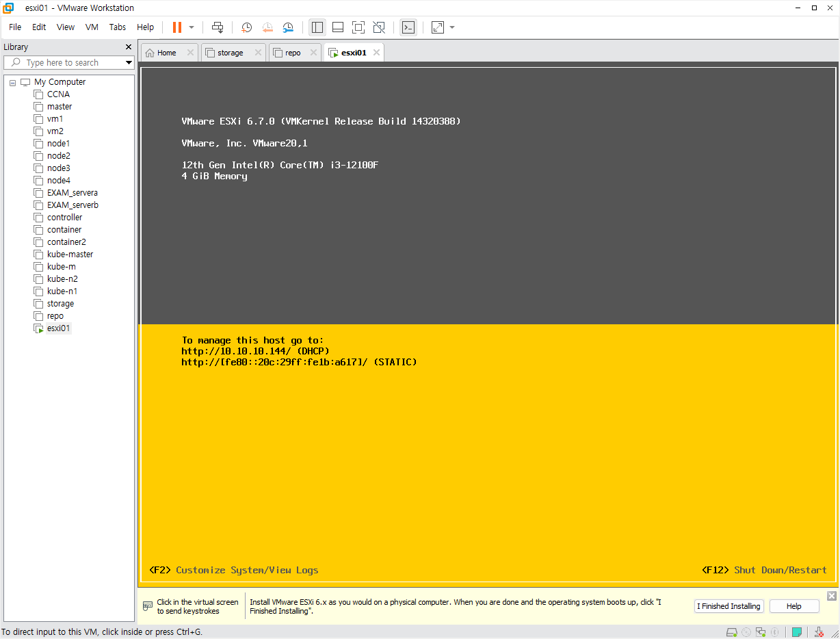This screenshot has height=639, width=840.
Task: Pause the esxi01 virtual machine
Action: [x=177, y=27]
